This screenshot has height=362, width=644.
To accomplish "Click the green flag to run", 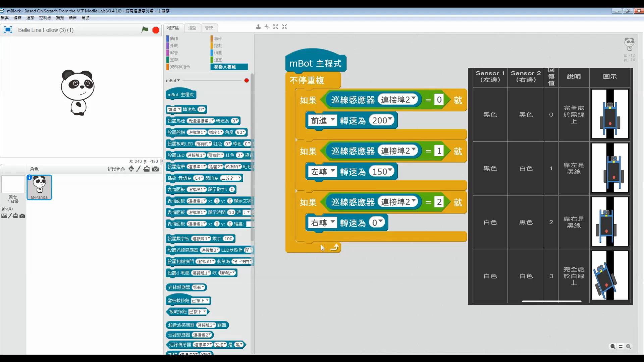I will (145, 30).
